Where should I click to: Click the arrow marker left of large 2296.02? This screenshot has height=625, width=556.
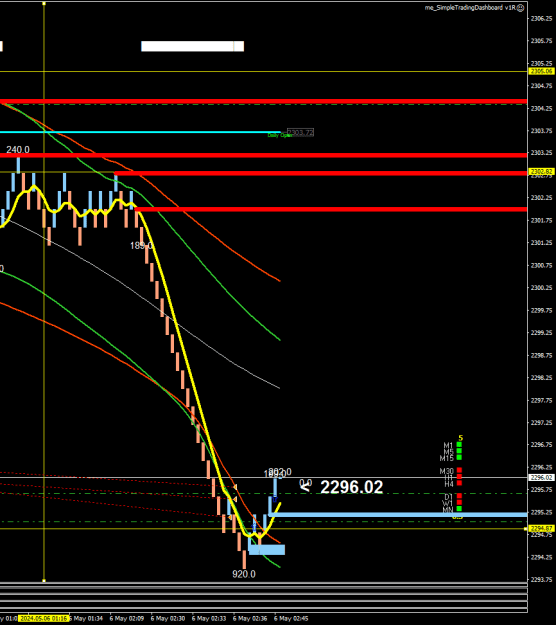305,486
